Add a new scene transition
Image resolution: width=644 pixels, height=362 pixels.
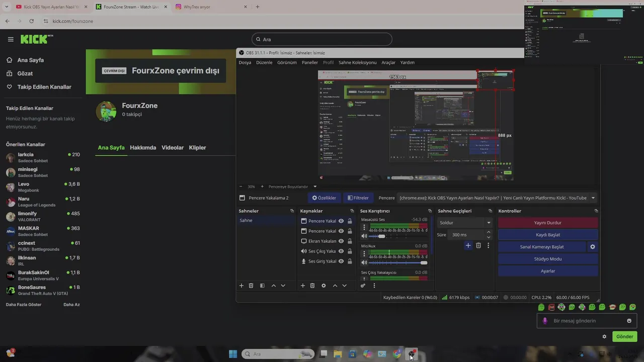(x=468, y=245)
